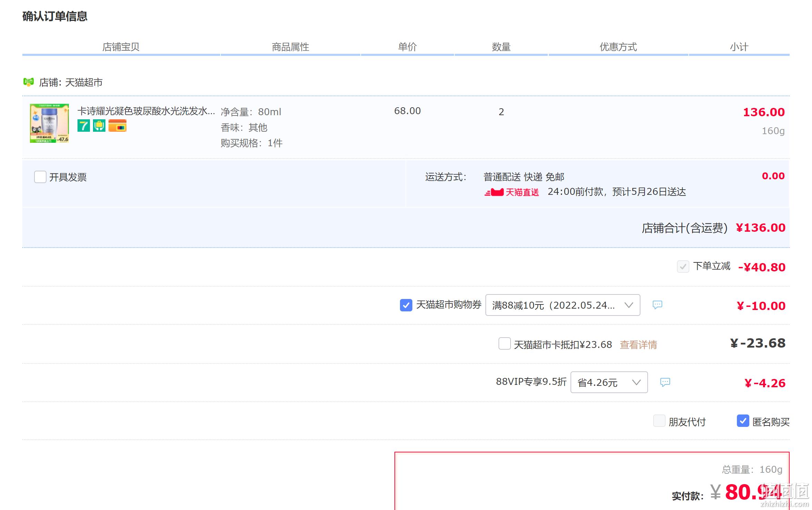Screen dimensions: 812x510
Task: Click the green 7-day return badge icon
Action: pyautogui.click(x=83, y=126)
